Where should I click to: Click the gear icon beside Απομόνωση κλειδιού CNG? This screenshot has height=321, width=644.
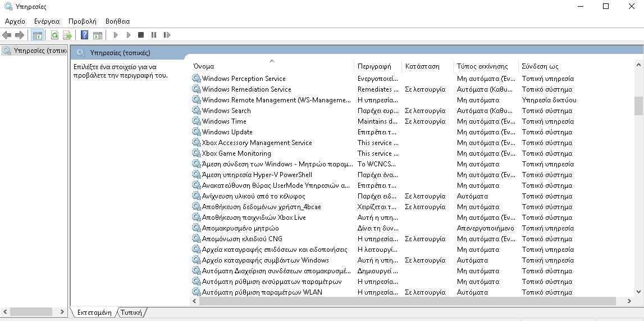pos(197,239)
